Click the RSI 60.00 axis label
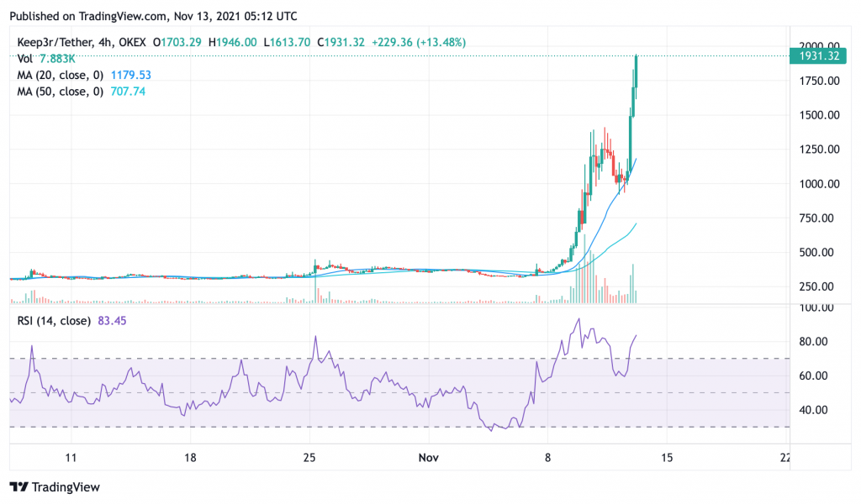The height and width of the screenshot is (504, 861). point(813,375)
